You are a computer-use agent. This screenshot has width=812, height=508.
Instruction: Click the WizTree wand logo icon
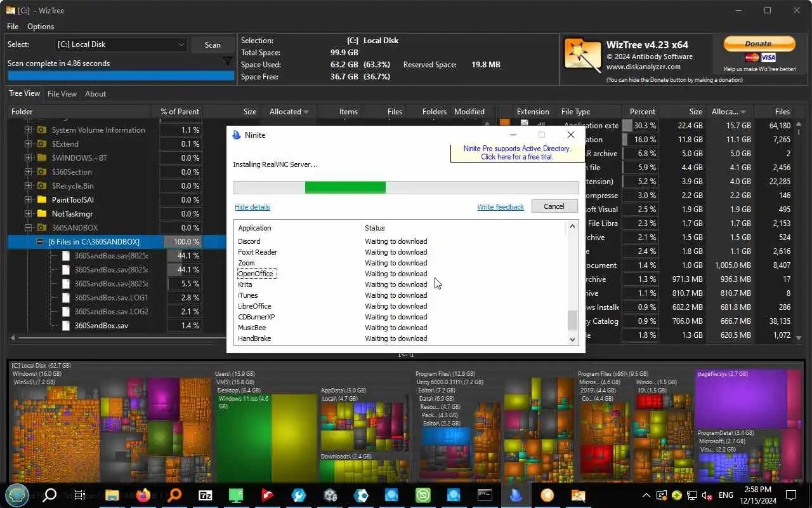tap(582, 55)
